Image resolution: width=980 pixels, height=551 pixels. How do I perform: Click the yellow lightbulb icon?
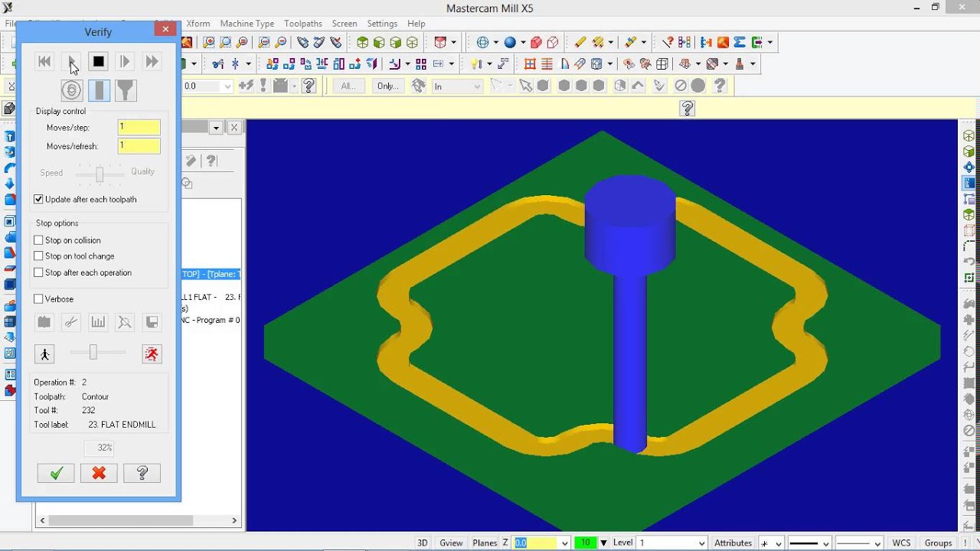click(x=476, y=64)
